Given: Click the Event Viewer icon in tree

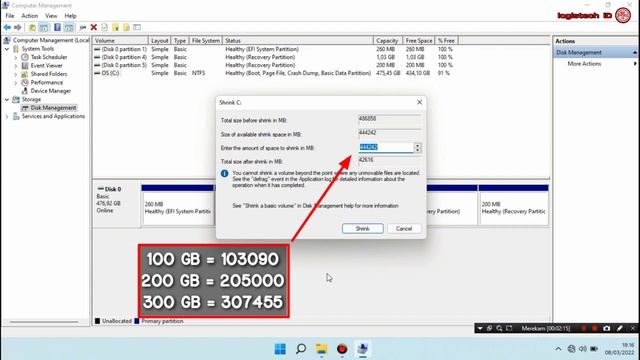Looking at the screenshot, I should coord(24,66).
